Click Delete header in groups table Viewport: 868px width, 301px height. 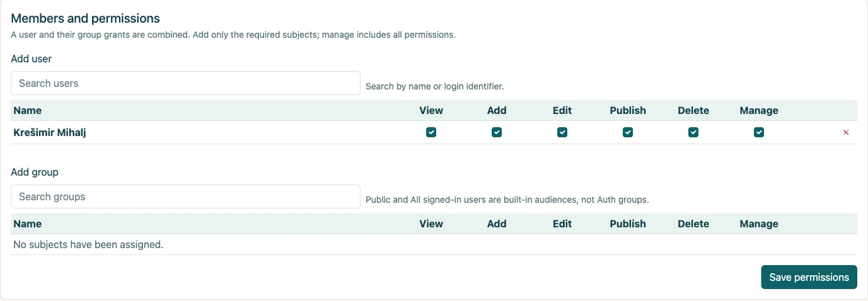(x=693, y=224)
